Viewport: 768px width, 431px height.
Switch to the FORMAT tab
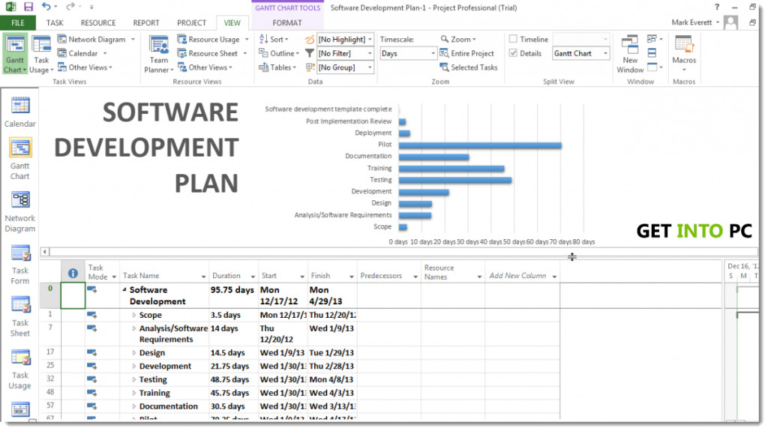click(287, 23)
